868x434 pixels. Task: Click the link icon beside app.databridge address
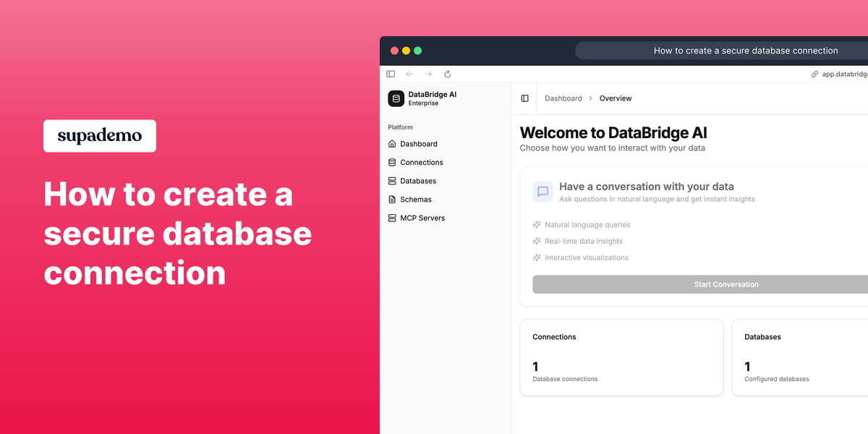click(815, 73)
